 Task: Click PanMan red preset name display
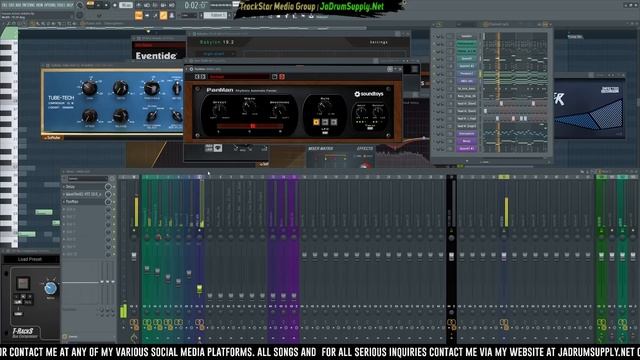[239, 76]
